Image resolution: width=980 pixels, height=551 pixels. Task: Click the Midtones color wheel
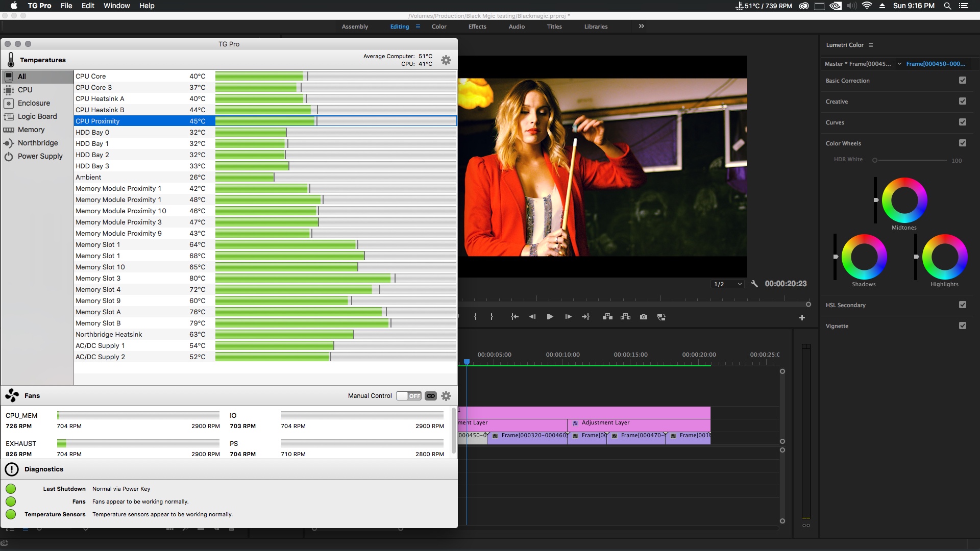point(904,200)
